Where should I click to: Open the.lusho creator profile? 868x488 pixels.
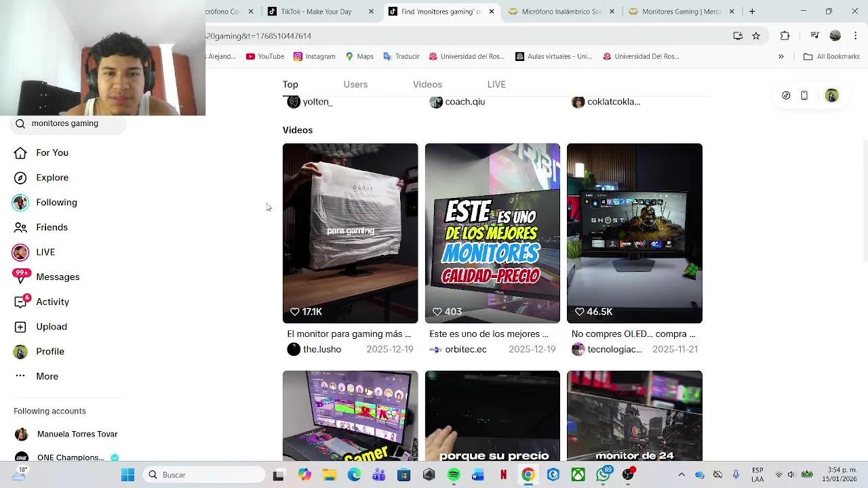(x=314, y=350)
